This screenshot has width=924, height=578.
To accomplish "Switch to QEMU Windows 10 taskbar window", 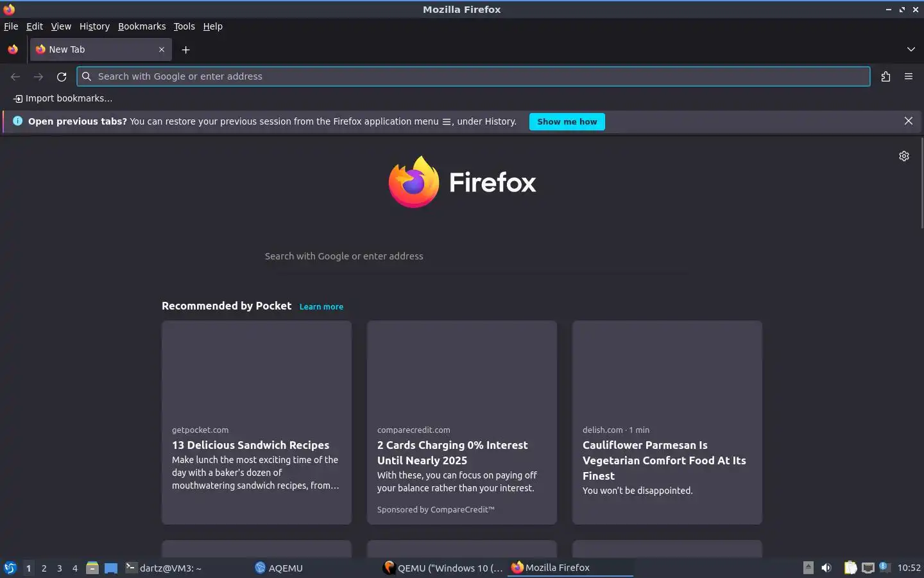I will click(443, 568).
